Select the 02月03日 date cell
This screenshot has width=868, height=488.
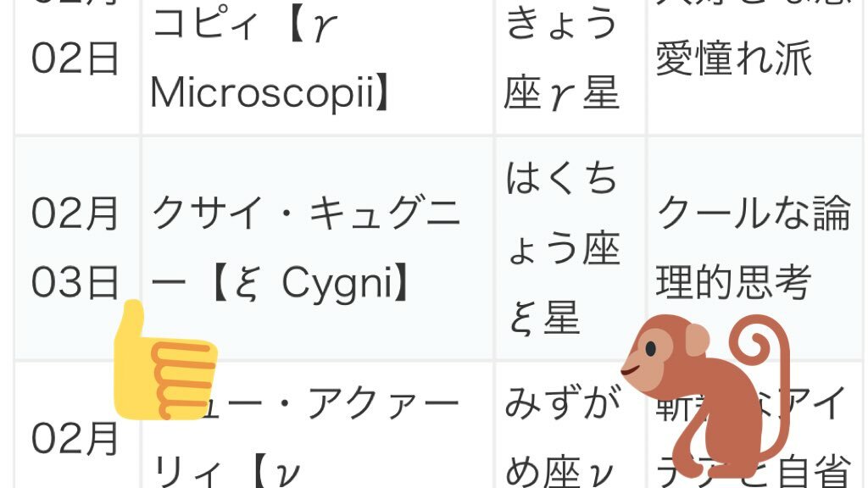point(76,248)
